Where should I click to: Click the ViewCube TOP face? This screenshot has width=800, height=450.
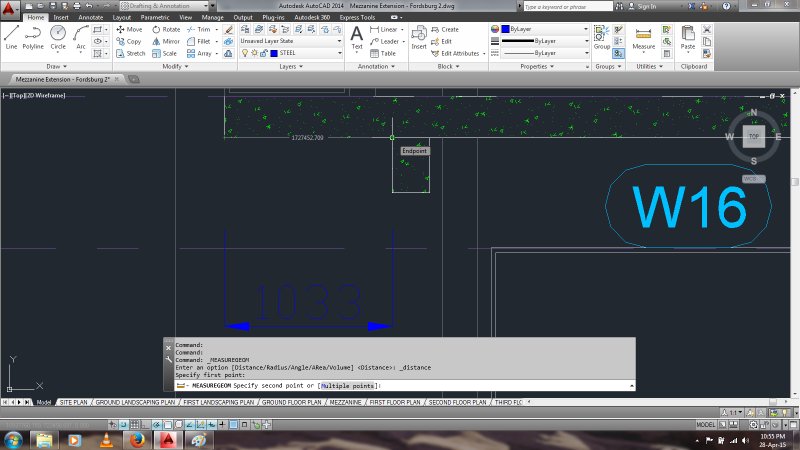pyautogui.click(x=753, y=139)
